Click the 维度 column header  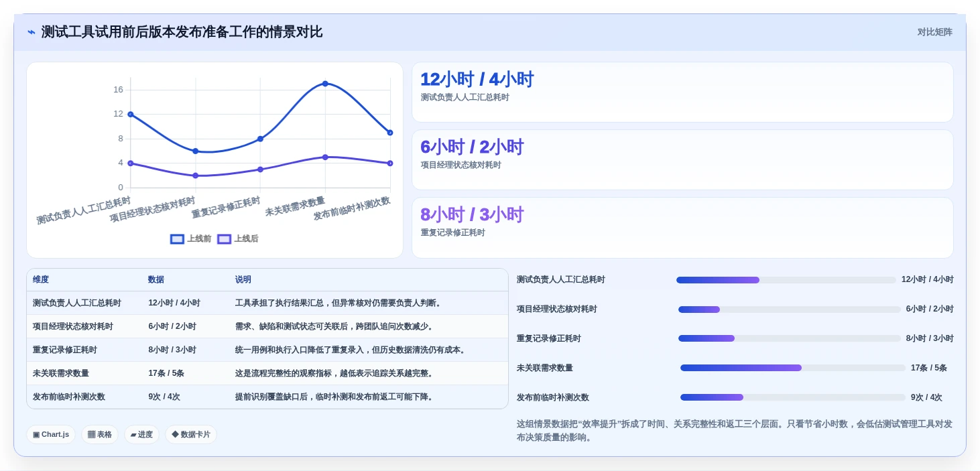[41, 280]
